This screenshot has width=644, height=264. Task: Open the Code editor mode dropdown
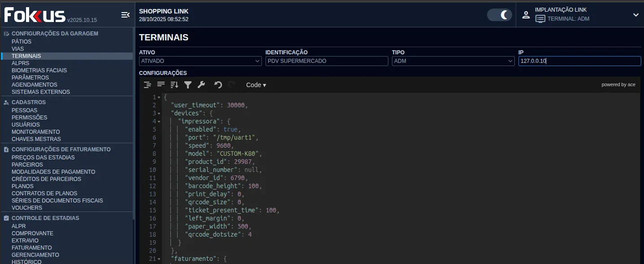coord(256,84)
